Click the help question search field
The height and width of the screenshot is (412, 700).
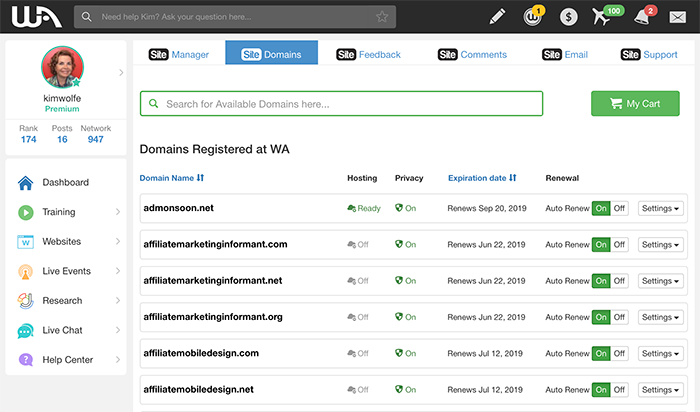235,17
